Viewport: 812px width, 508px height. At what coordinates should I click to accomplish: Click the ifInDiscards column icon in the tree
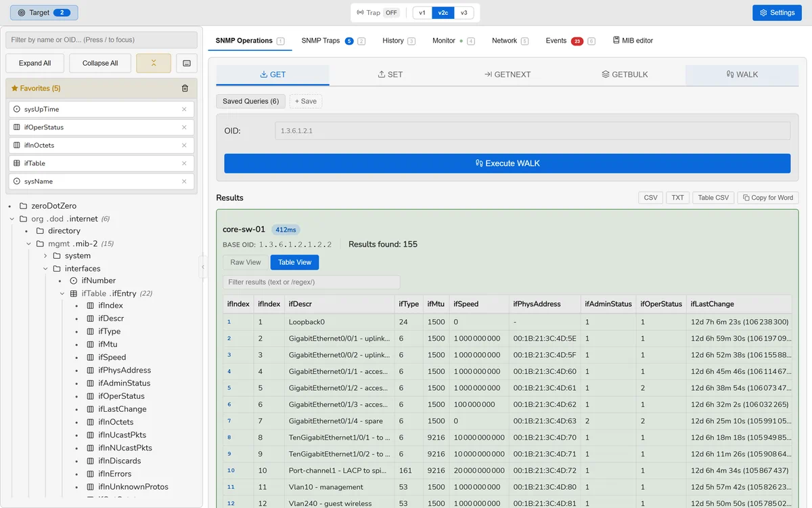(91, 461)
